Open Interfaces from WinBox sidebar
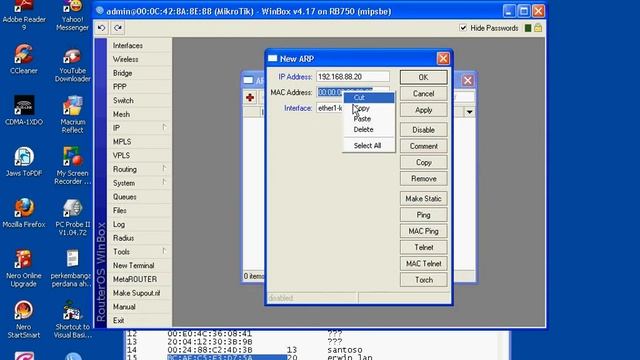Screen dimensions: 640x360 click(x=140, y=46)
